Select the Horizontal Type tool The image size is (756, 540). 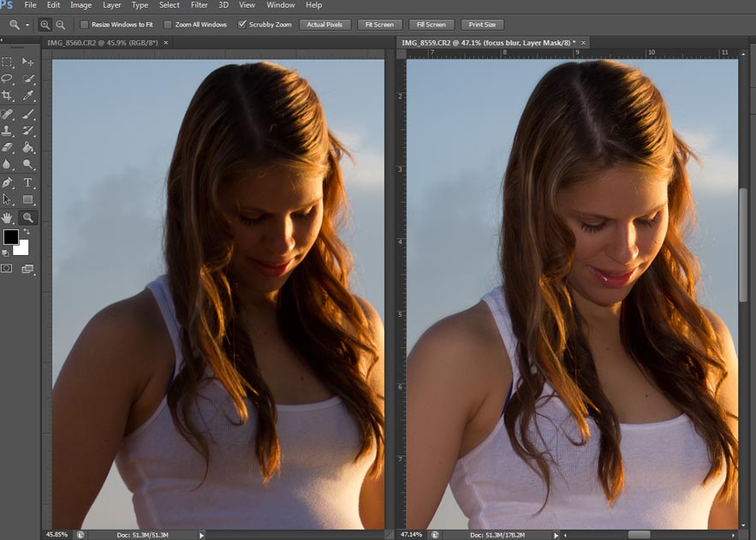pos(28,182)
